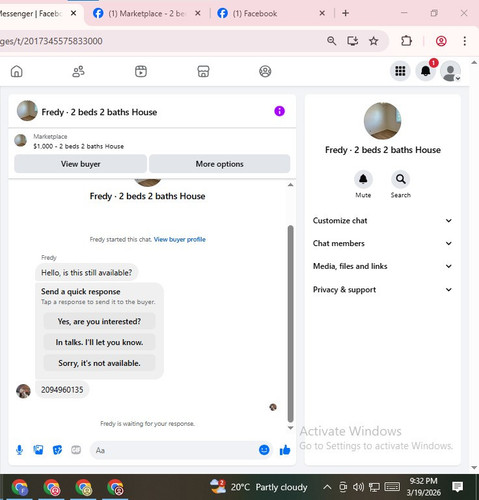Zoom the page using the address bar magnifier
479x500 pixels.
pyautogui.click(x=331, y=41)
